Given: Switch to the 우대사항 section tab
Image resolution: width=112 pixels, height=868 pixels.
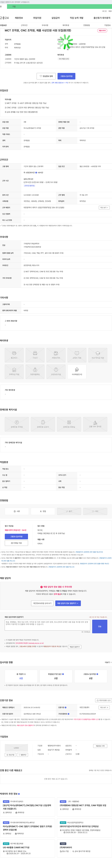Looking at the screenshot, I should [45, 25].
